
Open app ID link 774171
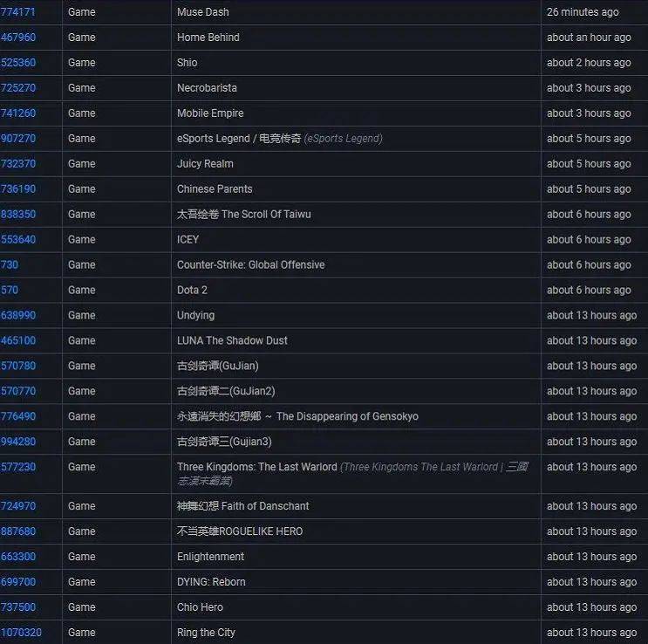18,12
